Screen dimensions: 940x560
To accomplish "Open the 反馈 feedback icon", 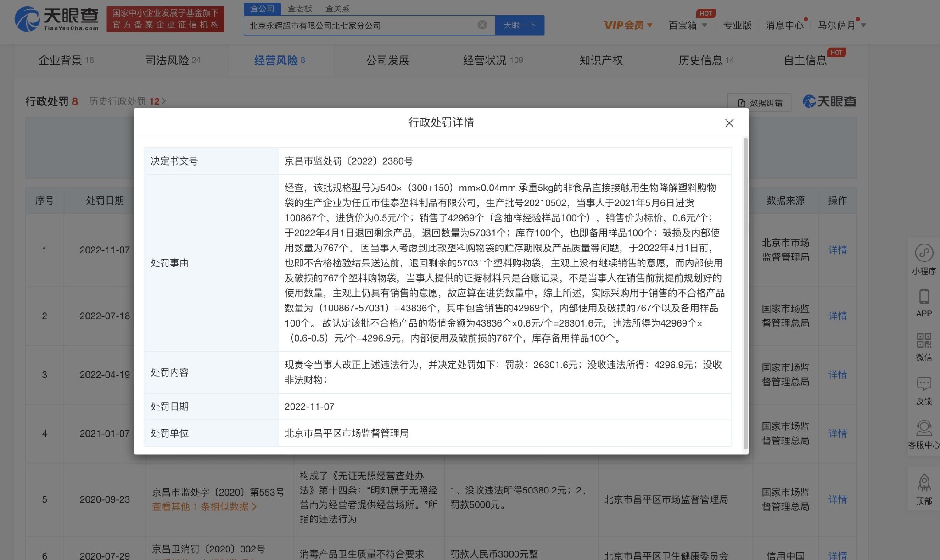I will tap(923, 384).
